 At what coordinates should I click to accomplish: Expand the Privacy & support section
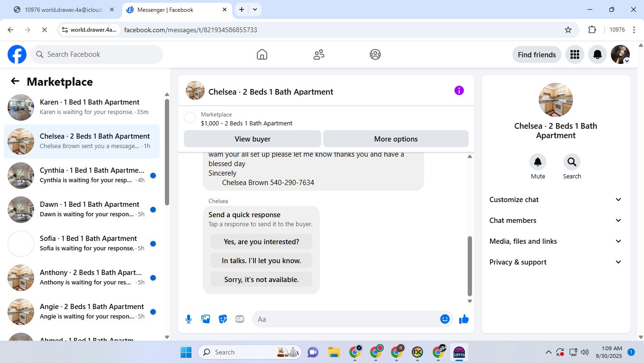point(555,262)
